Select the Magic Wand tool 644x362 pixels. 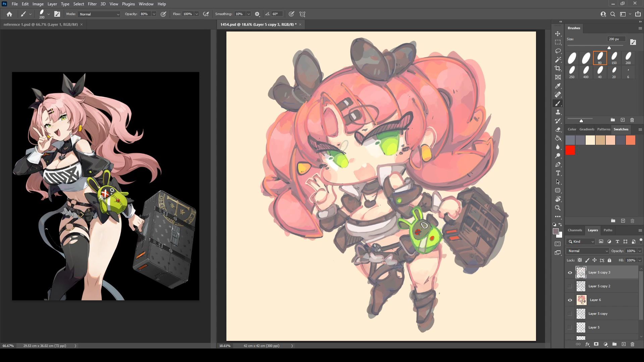[x=558, y=60]
